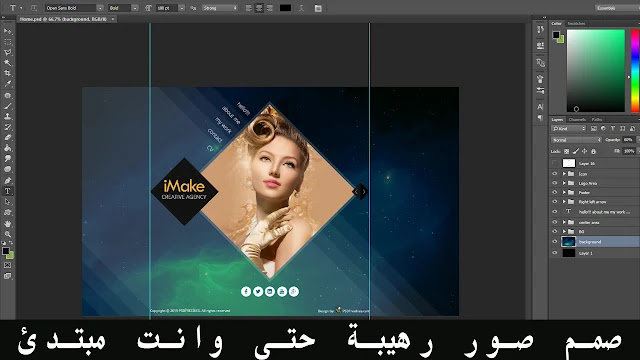This screenshot has height=360, width=640.
Task: Select the Paint Bucket tool
Action: pyautogui.click(x=8, y=149)
